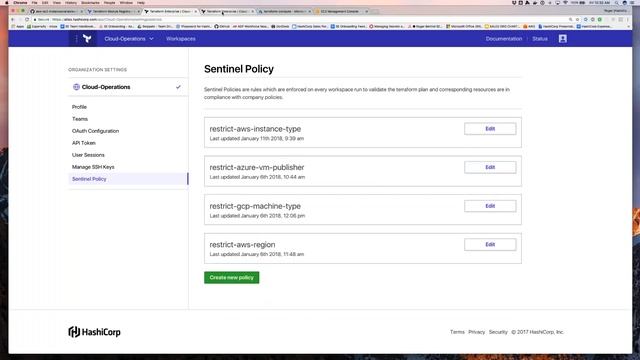Viewport: 640px width, 360px height.
Task: Open the Terms link in footer
Action: coord(457,332)
